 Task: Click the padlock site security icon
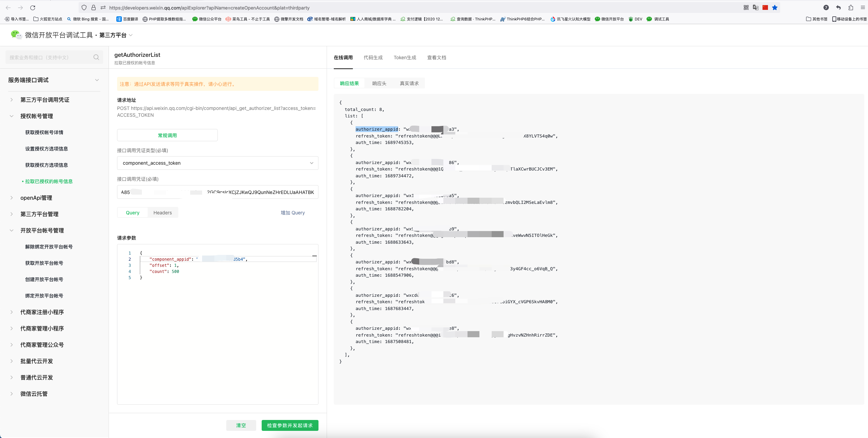tap(94, 7)
